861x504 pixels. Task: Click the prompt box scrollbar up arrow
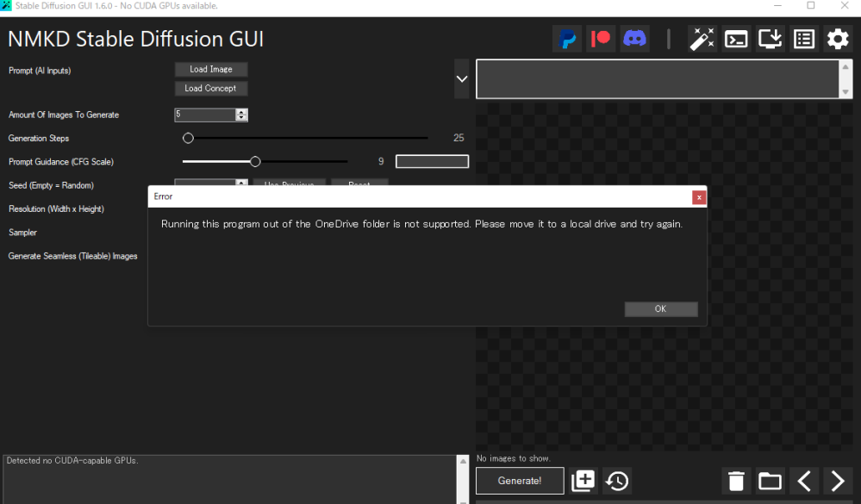(x=845, y=67)
